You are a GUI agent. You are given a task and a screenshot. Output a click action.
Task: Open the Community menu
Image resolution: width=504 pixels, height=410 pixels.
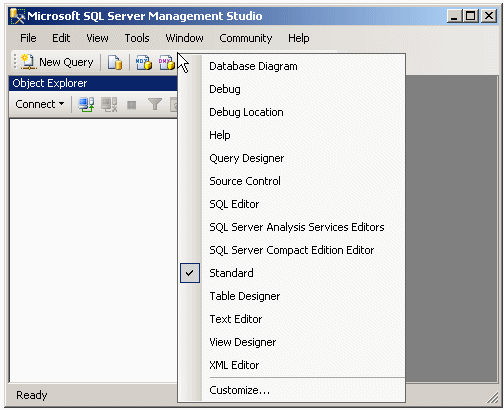click(x=246, y=38)
